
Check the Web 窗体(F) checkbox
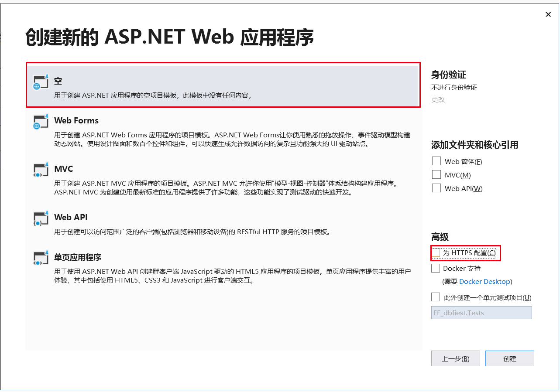pyautogui.click(x=436, y=161)
